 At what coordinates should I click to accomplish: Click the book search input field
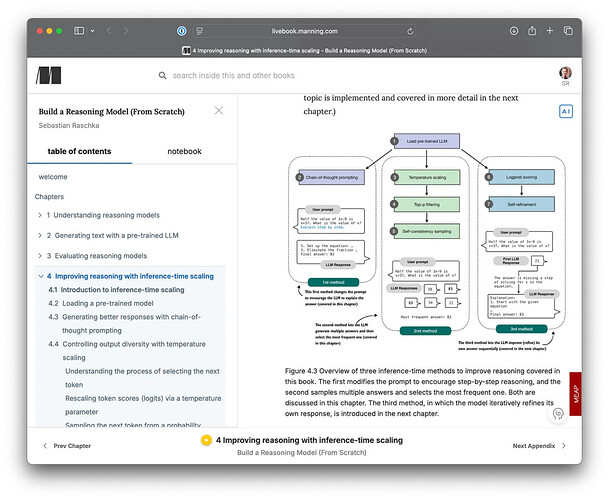tap(300, 75)
